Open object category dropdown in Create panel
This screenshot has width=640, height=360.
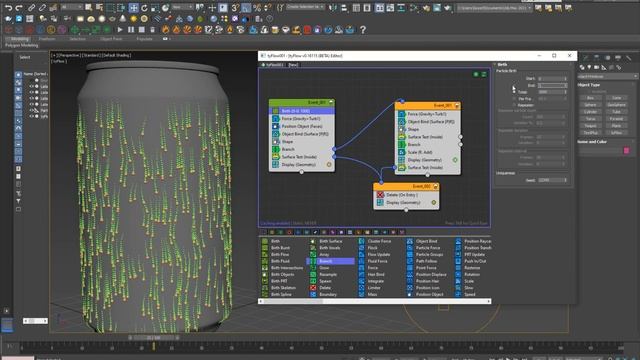pyautogui.click(x=607, y=76)
